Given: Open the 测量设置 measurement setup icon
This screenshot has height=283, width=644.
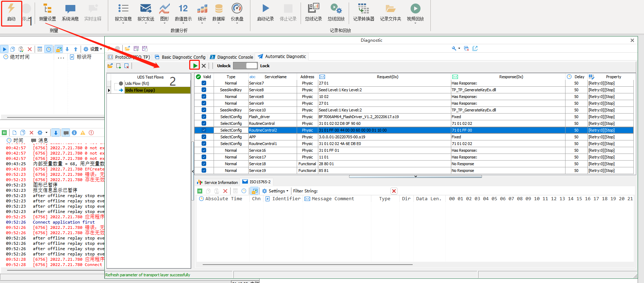Looking at the screenshot, I should (x=47, y=8).
